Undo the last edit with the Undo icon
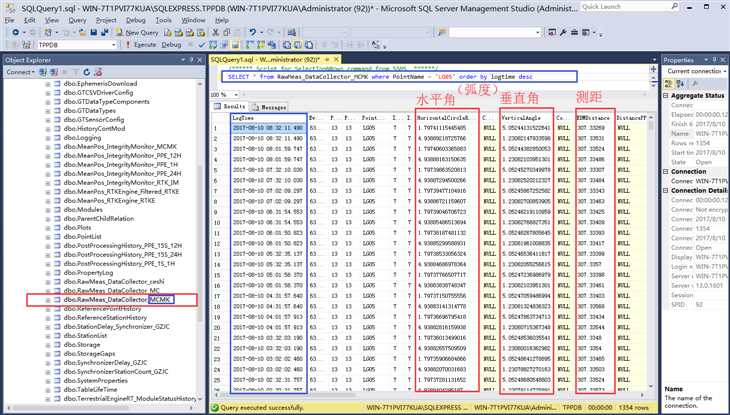Image resolution: width=730 pixels, height=415 pixels. click(x=252, y=32)
